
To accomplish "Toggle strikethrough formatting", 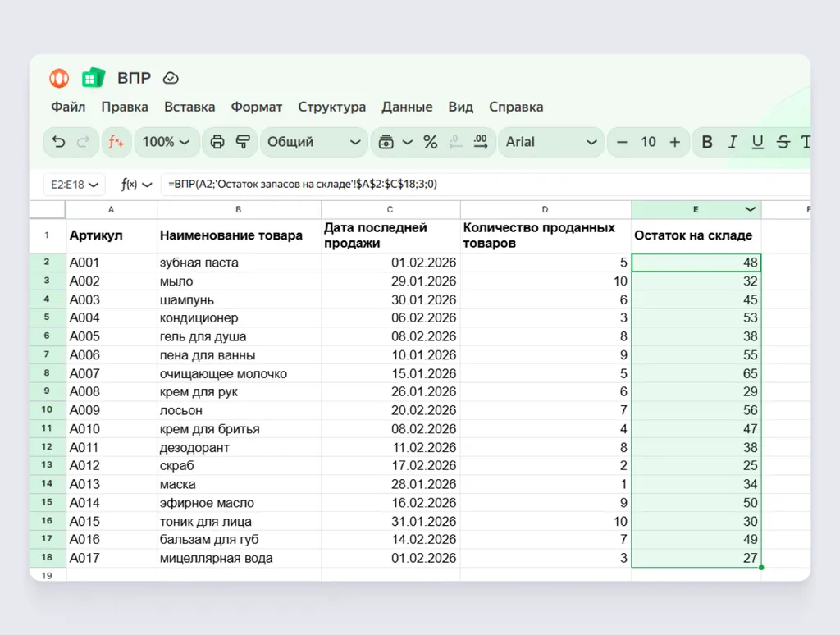I will (783, 142).
